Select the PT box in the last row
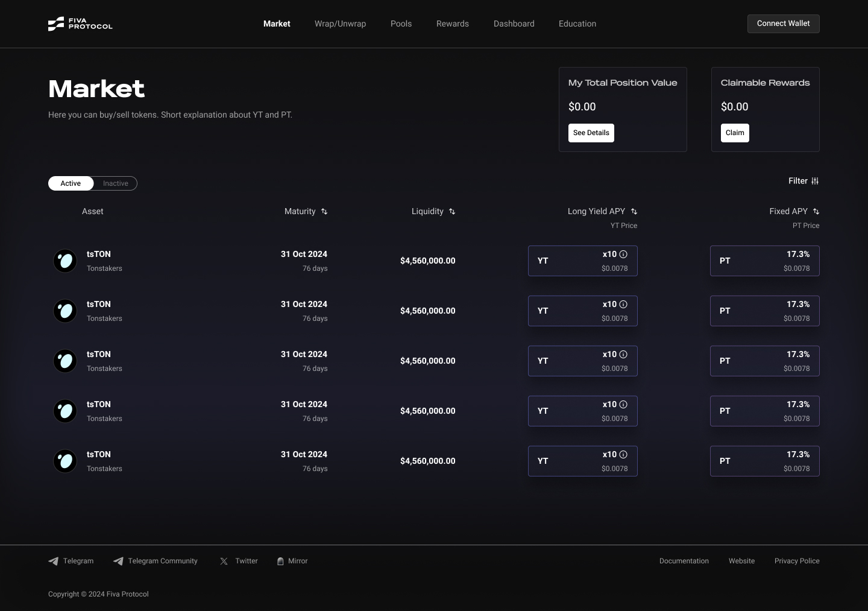 [764, 461]
